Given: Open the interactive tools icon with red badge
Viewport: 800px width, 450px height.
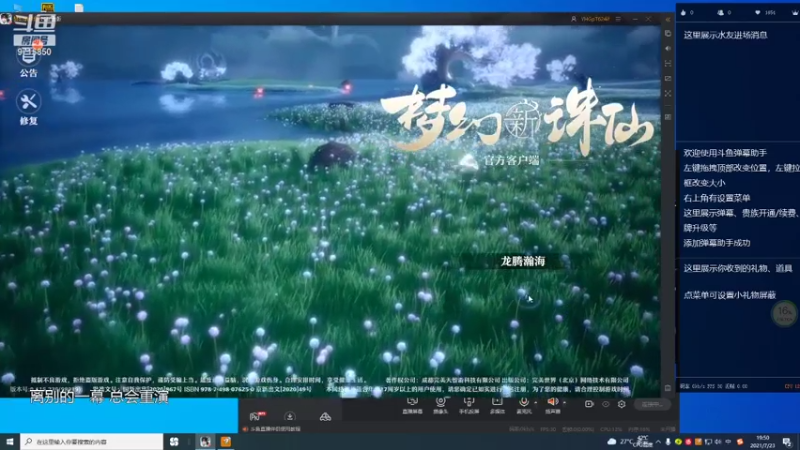Looking at the screenshot, I should (257, 416).
